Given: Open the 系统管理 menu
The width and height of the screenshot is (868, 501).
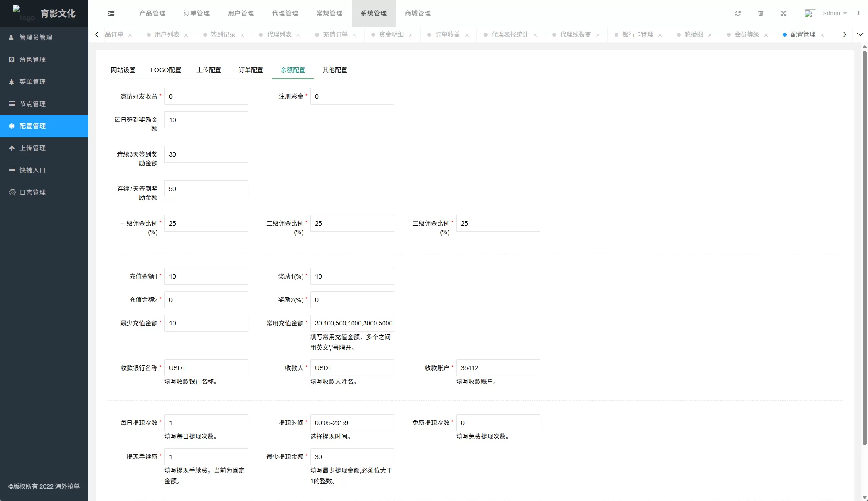Looking at the screenshot, I should click(x=373, y=13).
